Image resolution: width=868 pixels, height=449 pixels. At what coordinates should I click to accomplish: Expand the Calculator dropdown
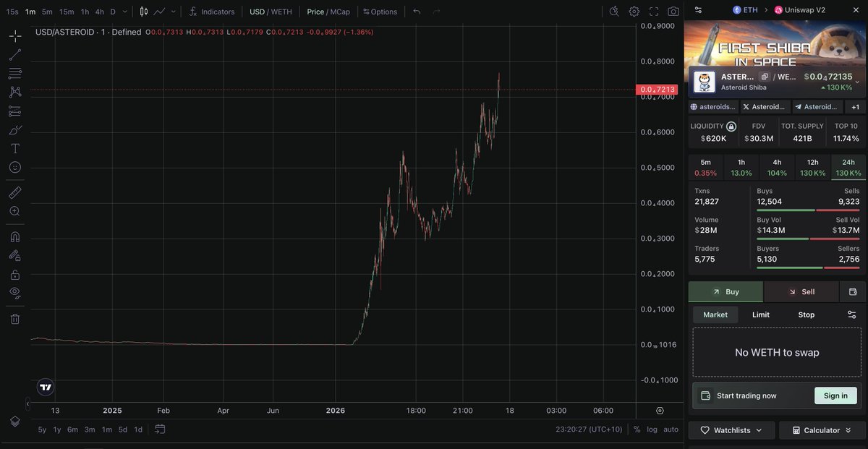pos(822,430)
